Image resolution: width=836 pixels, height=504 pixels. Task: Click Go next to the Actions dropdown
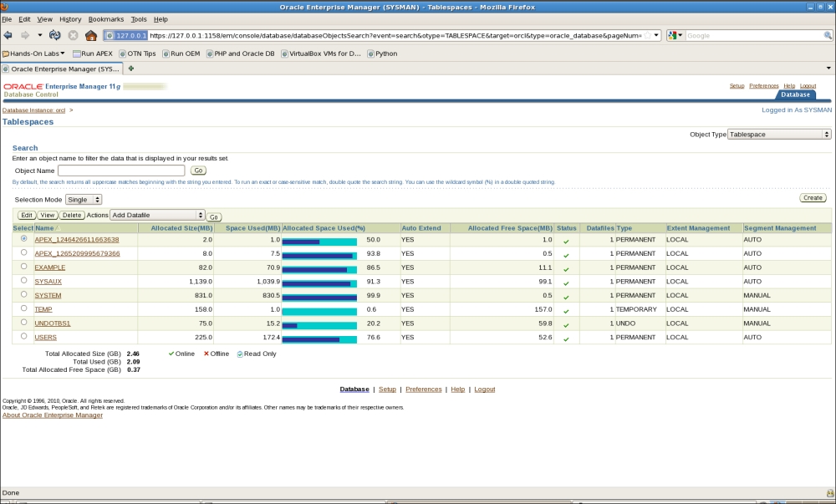pos(214,216)
